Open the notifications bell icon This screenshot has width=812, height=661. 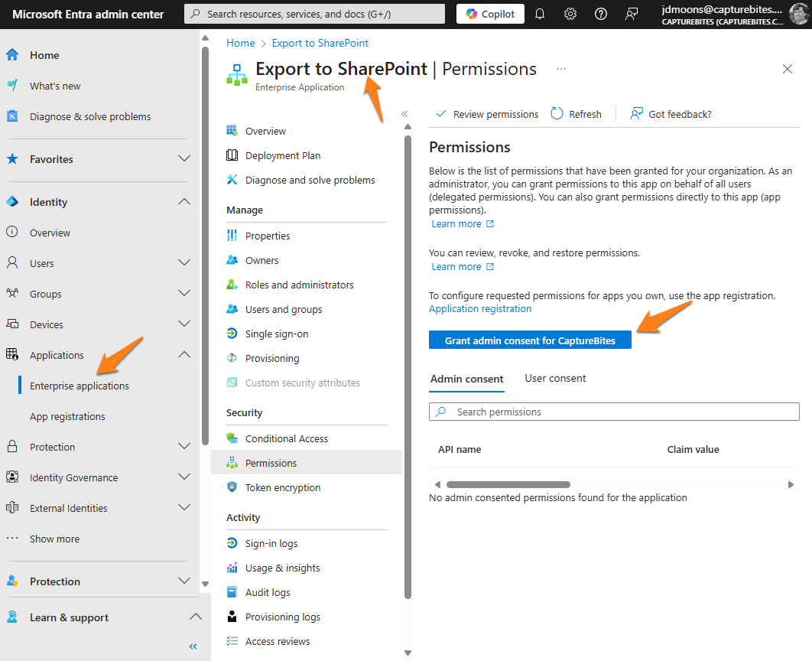(x=540, y=14)
